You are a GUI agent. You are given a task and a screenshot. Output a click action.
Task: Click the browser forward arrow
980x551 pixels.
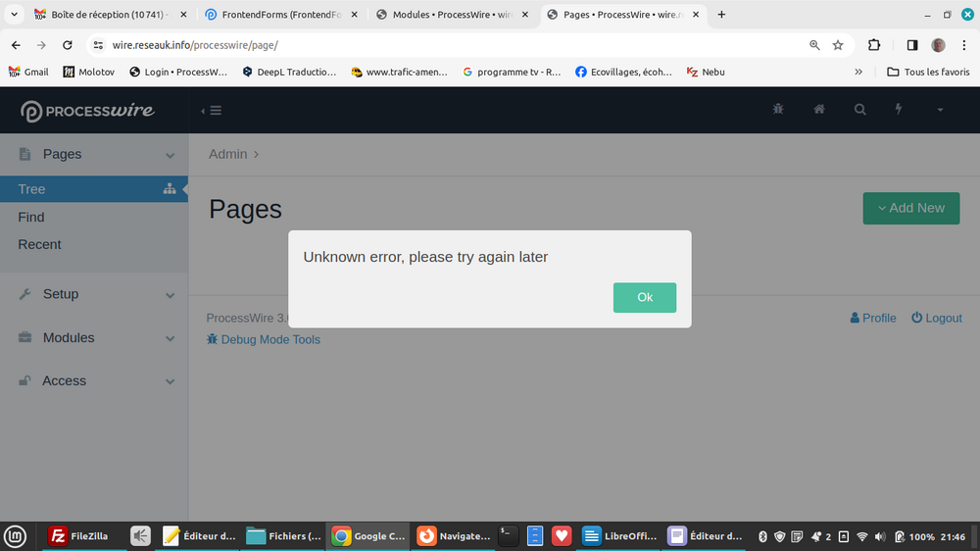pos(41,45)
